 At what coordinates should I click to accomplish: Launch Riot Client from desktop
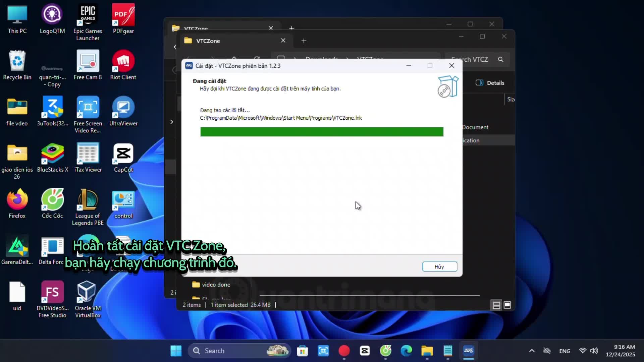(123, 66)
